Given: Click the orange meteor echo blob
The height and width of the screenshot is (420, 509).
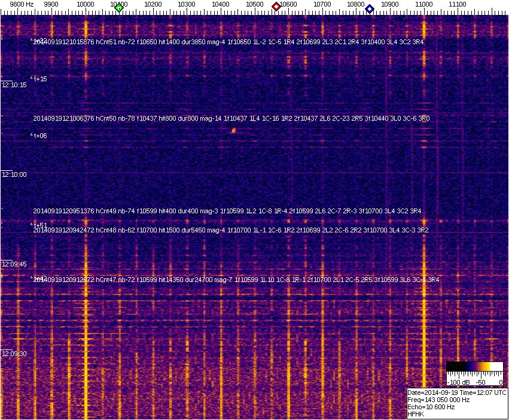Looking at the screenshot, I should point(234,130).
